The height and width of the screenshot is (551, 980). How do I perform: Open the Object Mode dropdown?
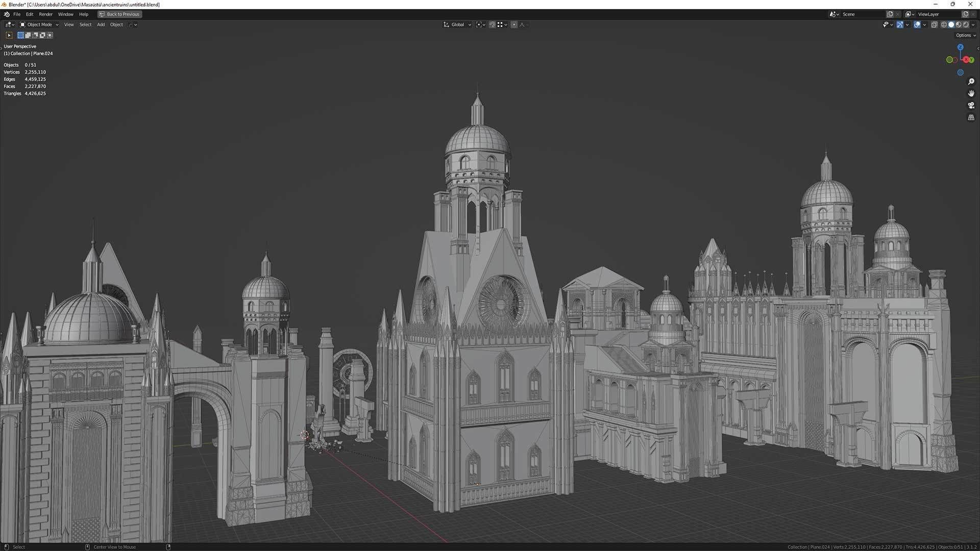(x=39, y=24)
